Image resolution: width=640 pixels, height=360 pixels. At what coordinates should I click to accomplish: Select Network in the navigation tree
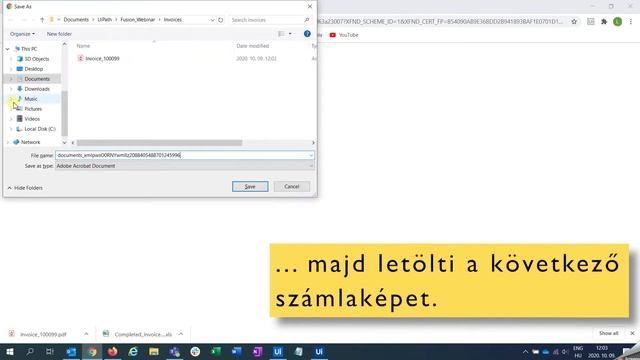coord(31,142)
